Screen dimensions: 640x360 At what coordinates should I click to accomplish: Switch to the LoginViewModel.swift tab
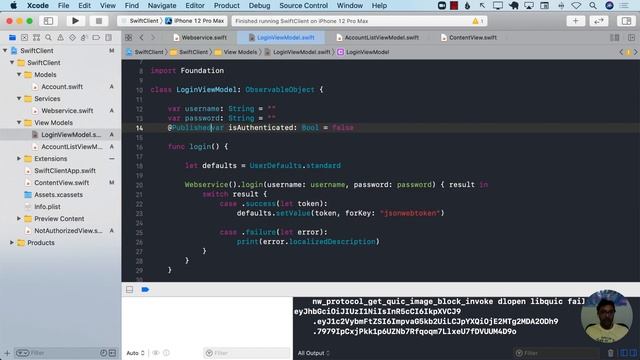pos(282,38)
